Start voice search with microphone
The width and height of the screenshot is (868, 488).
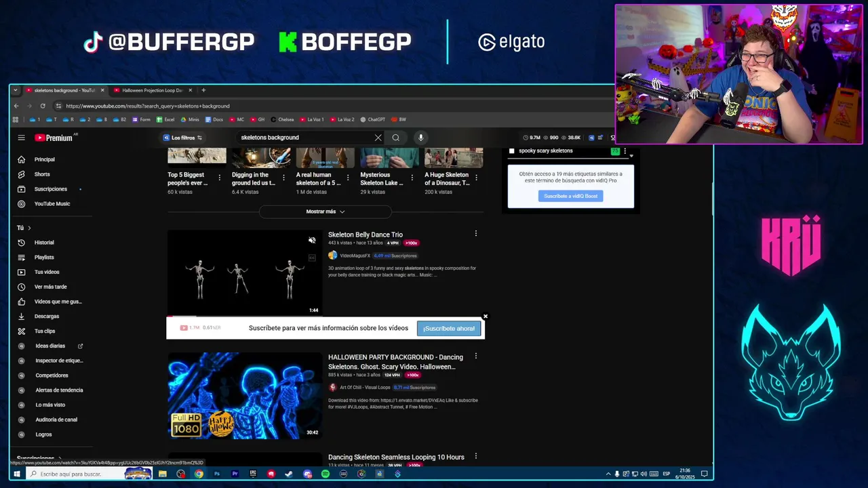(420, 138)
